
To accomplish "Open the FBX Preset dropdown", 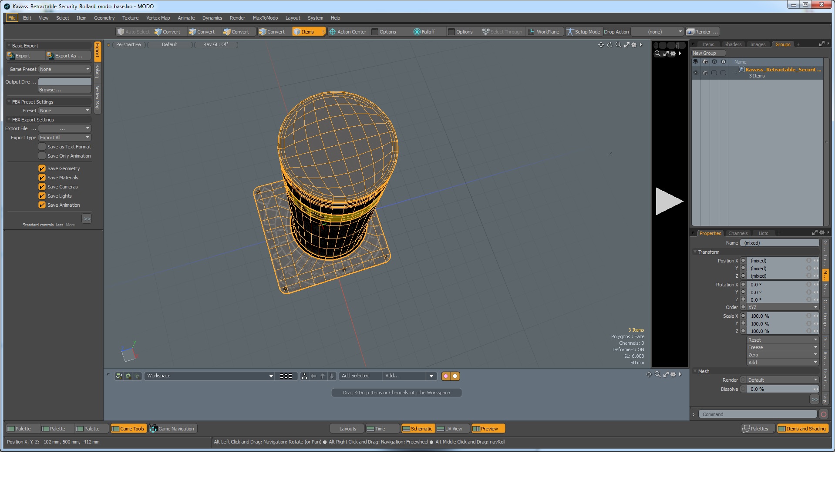I will coord(64,111).
